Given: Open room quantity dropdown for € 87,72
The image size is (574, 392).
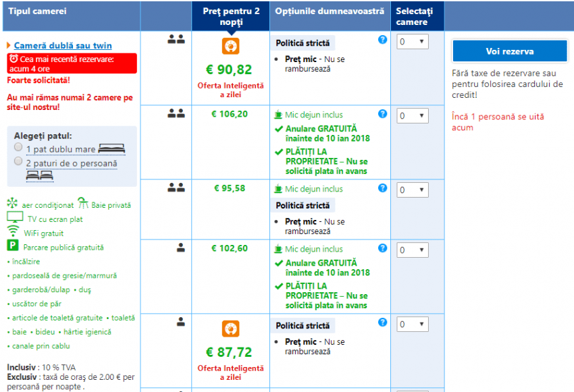Looking at the screenshot, I should (x=412, y=325).
